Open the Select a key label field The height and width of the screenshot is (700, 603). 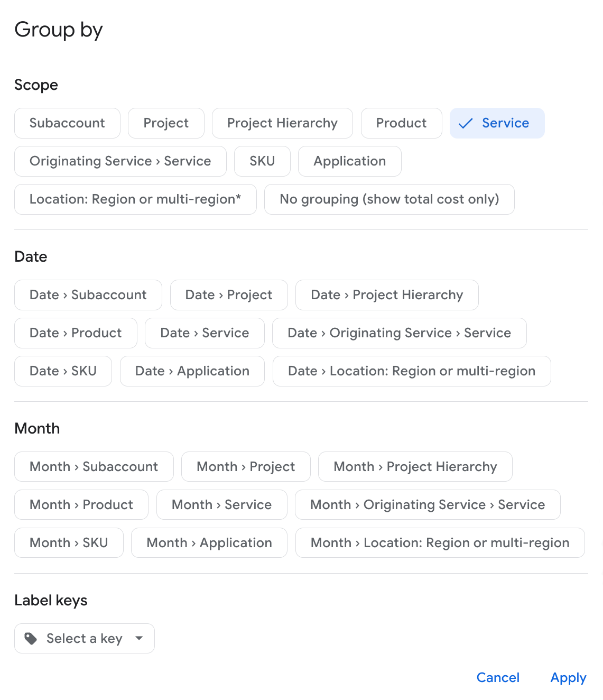[85, 639]
